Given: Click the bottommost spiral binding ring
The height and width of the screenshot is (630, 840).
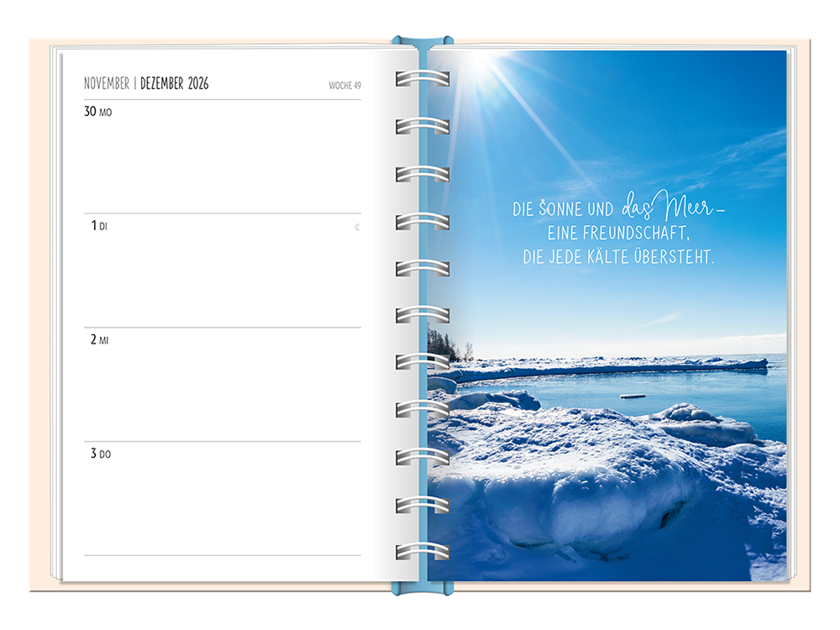Looking at the screenshot, I should point(422,552).
